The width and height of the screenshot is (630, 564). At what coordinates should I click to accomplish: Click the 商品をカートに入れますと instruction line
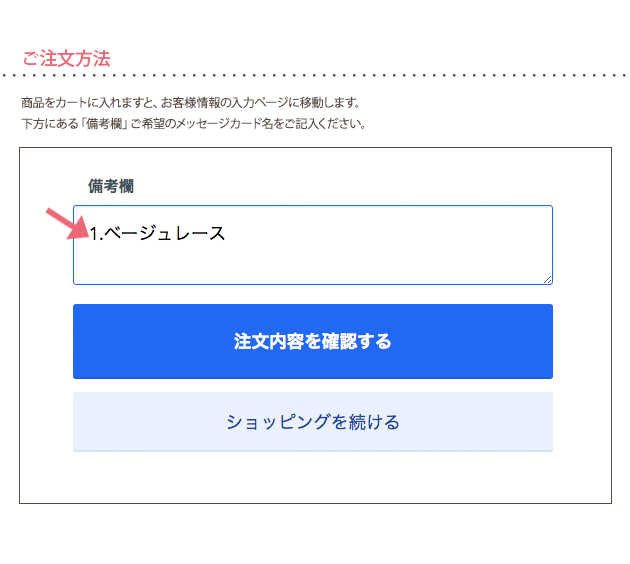(190, 103)
